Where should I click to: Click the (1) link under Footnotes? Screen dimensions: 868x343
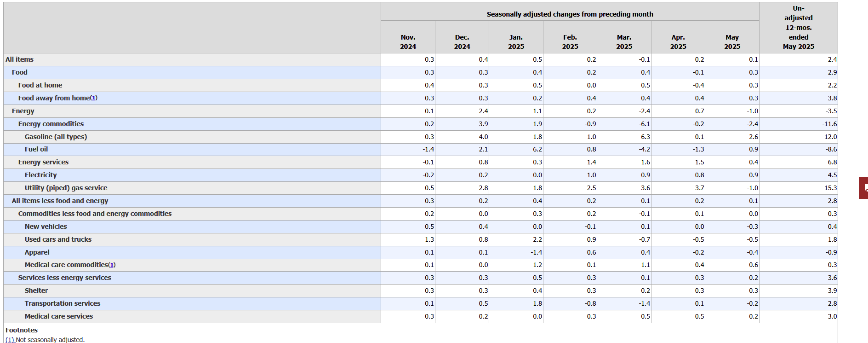click(10, 340)
